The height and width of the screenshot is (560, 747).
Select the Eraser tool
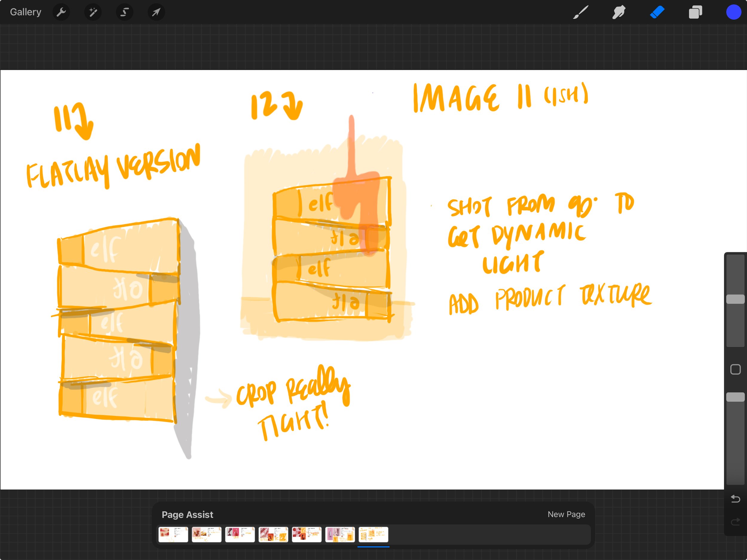coord(657,12)
